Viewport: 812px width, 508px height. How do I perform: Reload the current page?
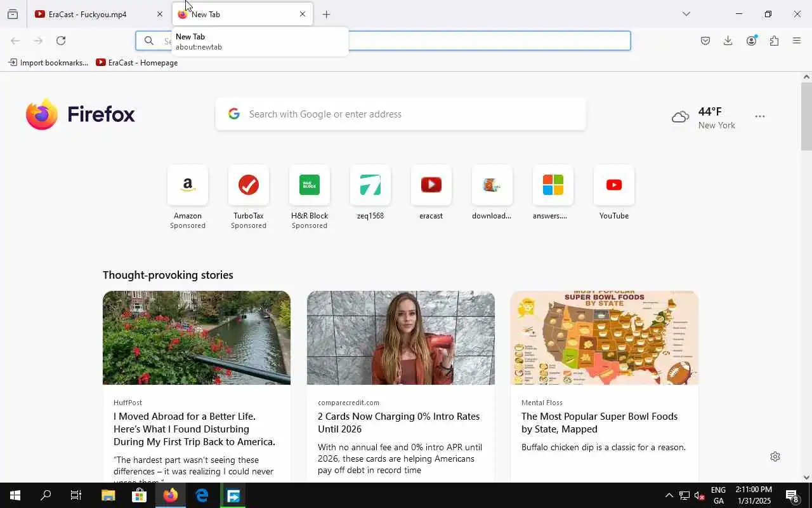point(61,41)
